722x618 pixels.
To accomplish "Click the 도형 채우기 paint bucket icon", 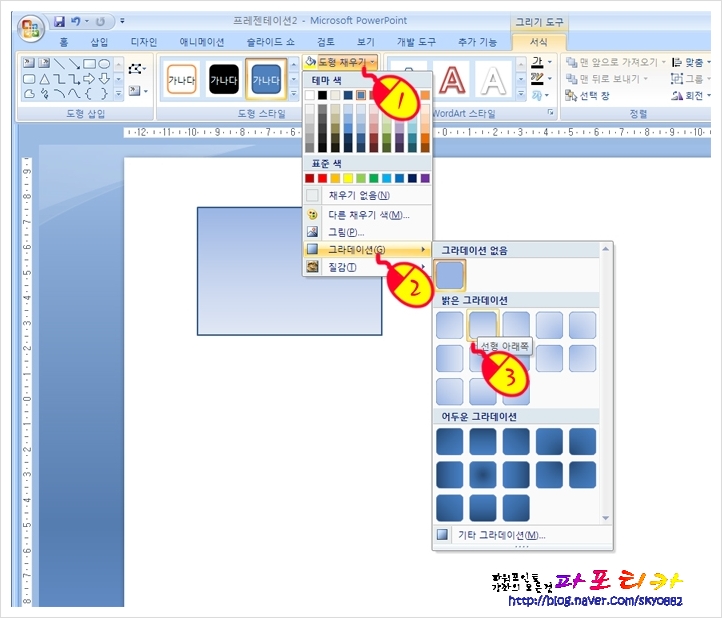I will coord(310,62).
